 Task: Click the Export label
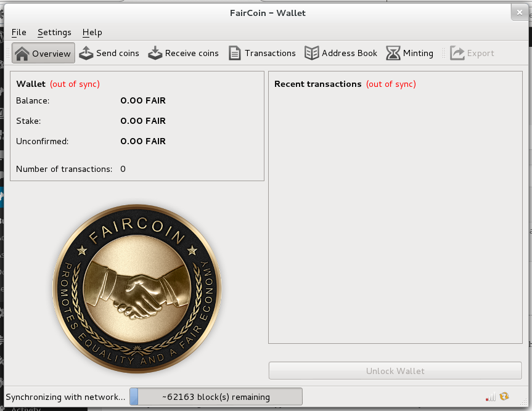coord(480,53)
